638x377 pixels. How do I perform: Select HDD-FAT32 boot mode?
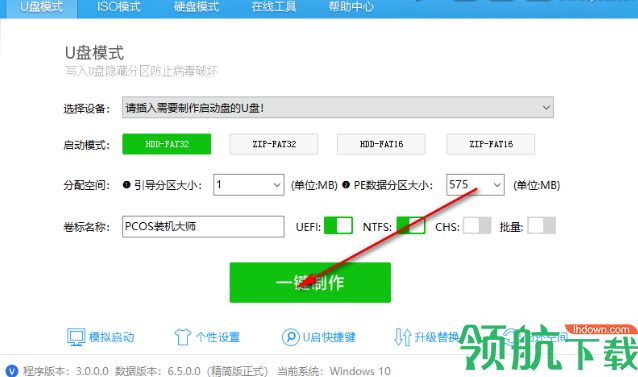click(x=166, y=144)
